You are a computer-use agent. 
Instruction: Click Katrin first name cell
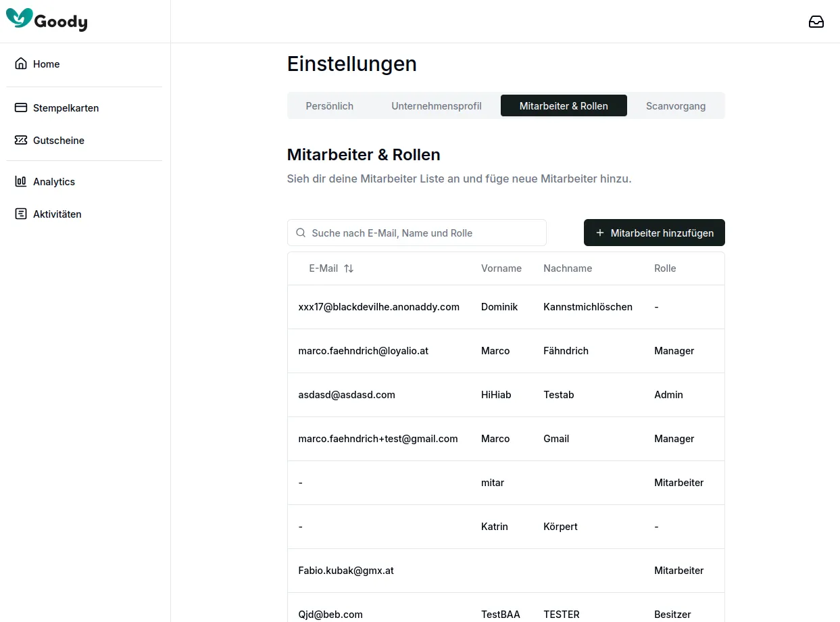pos(495,527)
